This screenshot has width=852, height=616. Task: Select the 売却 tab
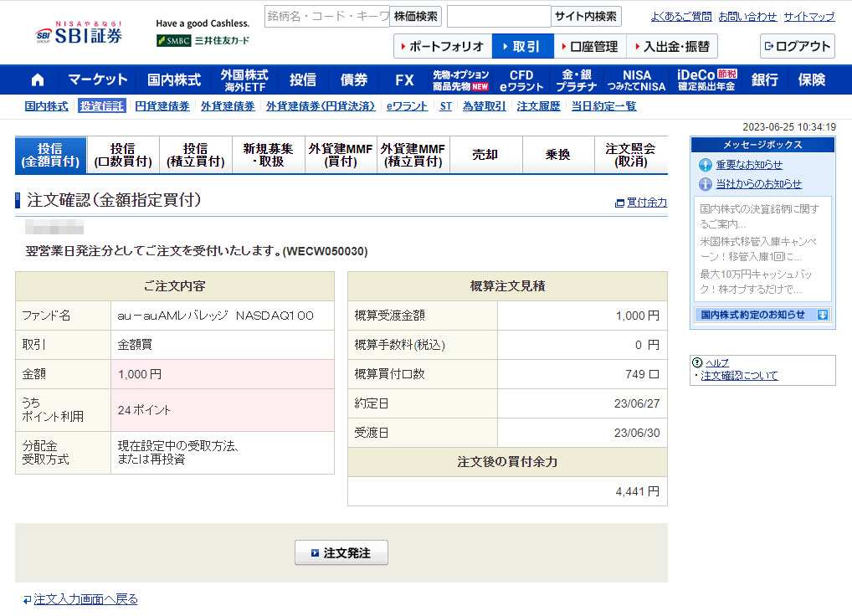(485, 155)
